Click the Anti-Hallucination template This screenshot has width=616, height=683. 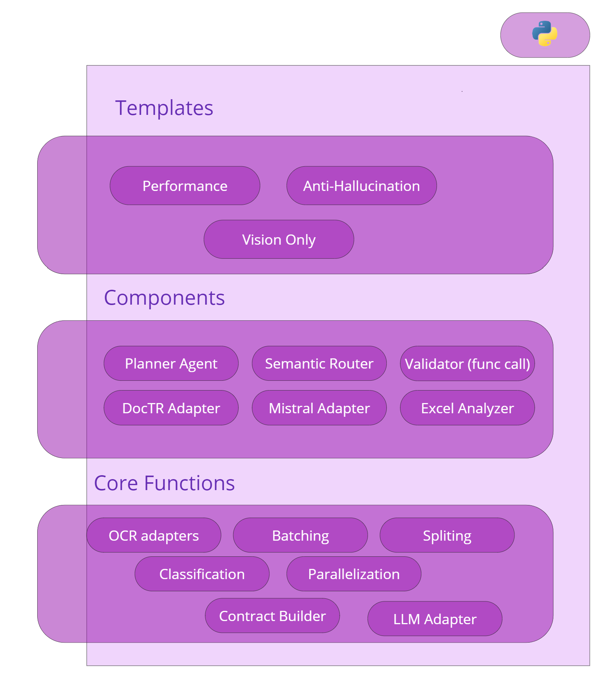(362, 185)
